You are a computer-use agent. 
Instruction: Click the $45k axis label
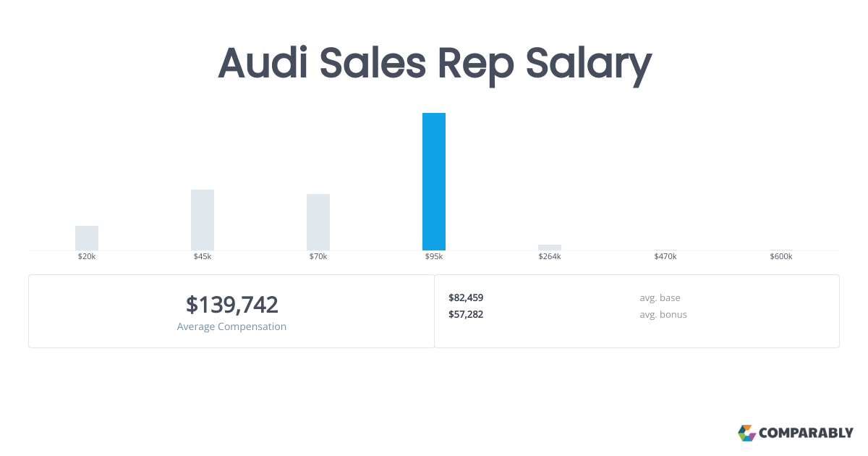click(x=203, y=256)
